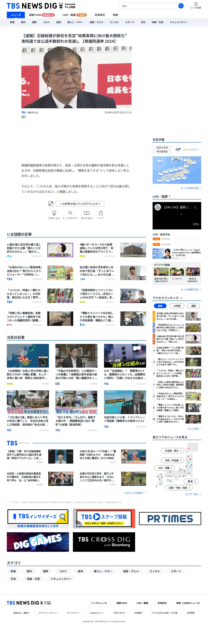Click もっと天気を見る link
The height and width of the screenshot is (644, 208).
[191, 188]
